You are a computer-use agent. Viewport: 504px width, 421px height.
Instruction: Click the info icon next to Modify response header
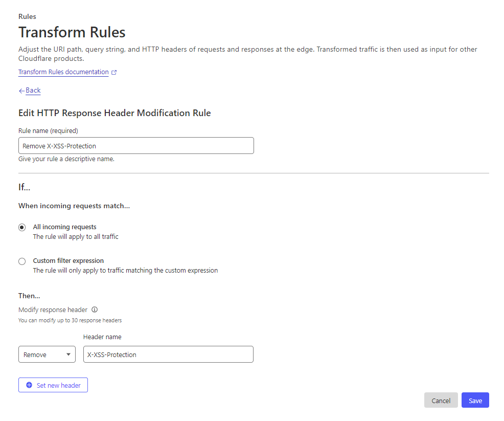(x=95, y=309)
